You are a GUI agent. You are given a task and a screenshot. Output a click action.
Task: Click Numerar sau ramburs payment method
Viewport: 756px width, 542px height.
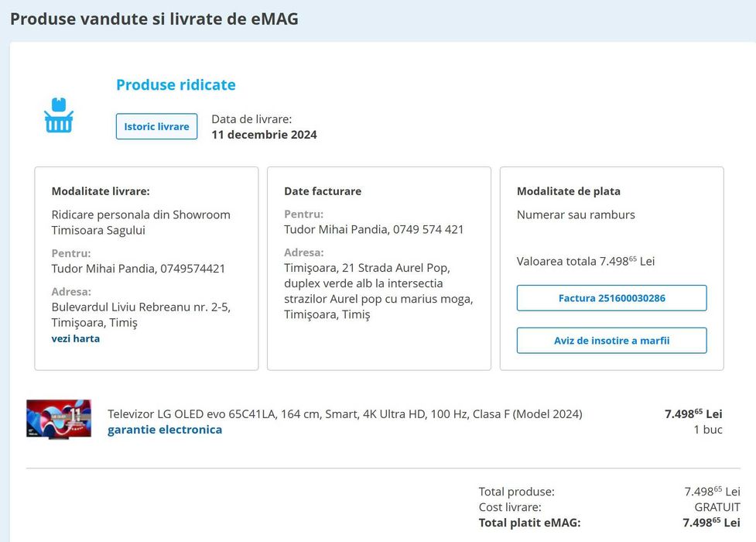click(x=576, y=214)
